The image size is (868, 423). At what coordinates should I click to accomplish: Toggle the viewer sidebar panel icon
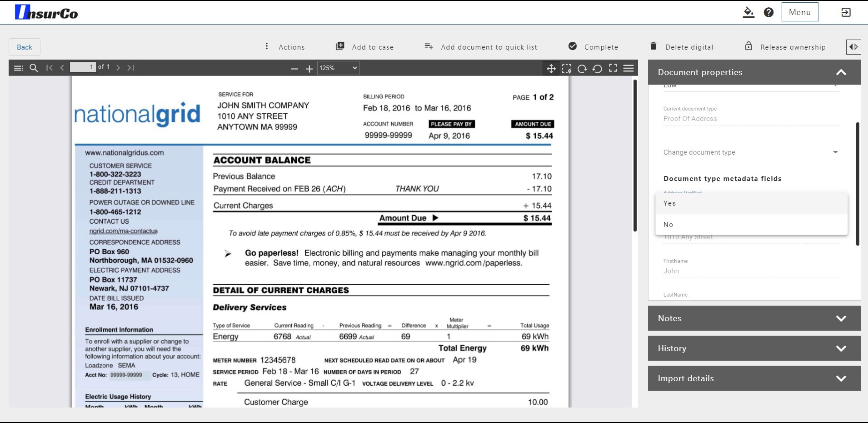pos(19,68)
